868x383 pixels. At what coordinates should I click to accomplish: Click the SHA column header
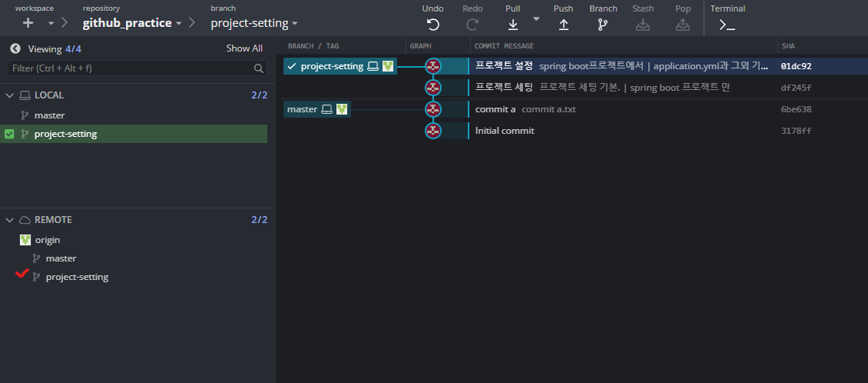click(x=788, y=46)
